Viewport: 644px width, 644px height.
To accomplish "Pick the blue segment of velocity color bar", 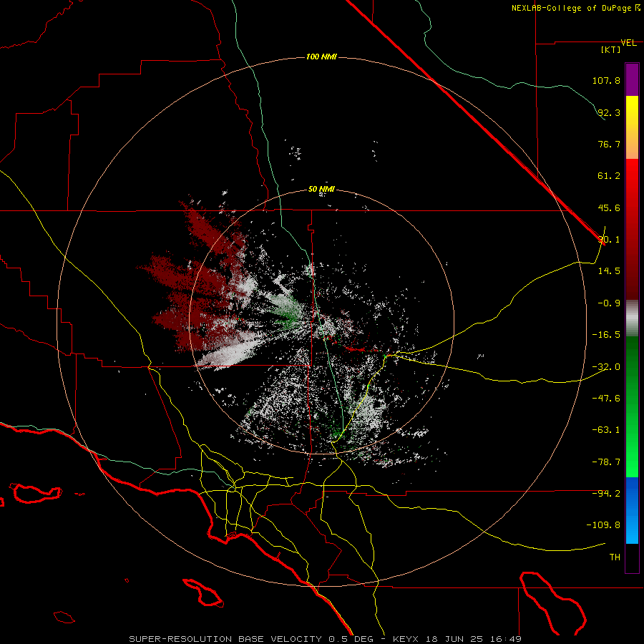I will [x=632, y=510].
